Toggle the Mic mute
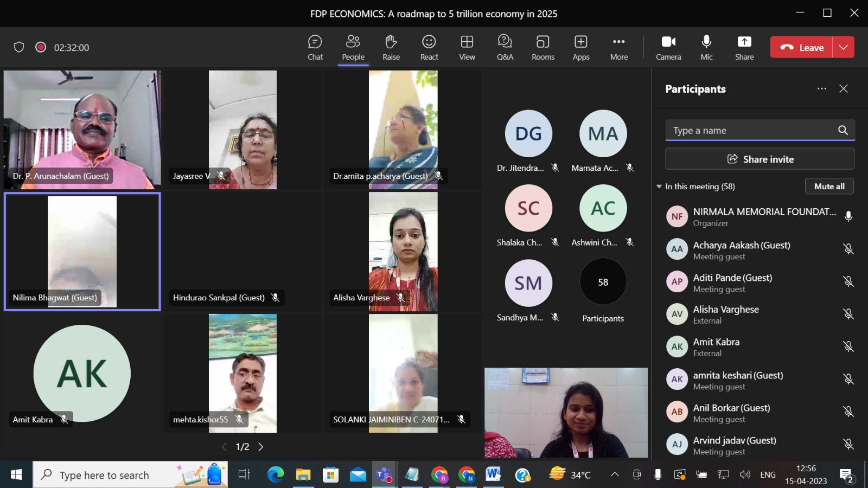The height and width of the screenshot is (488, 868). pos(706,48)
